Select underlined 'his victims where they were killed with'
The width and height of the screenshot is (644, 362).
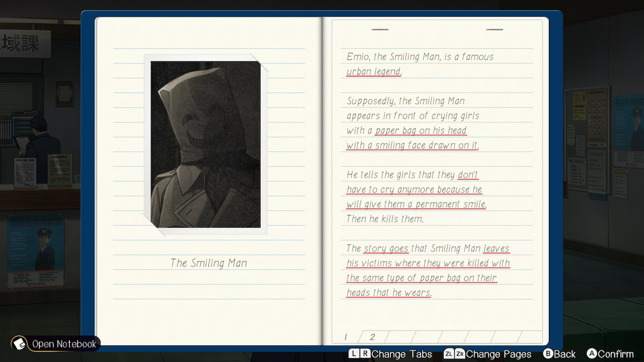[x=428, y=263]
